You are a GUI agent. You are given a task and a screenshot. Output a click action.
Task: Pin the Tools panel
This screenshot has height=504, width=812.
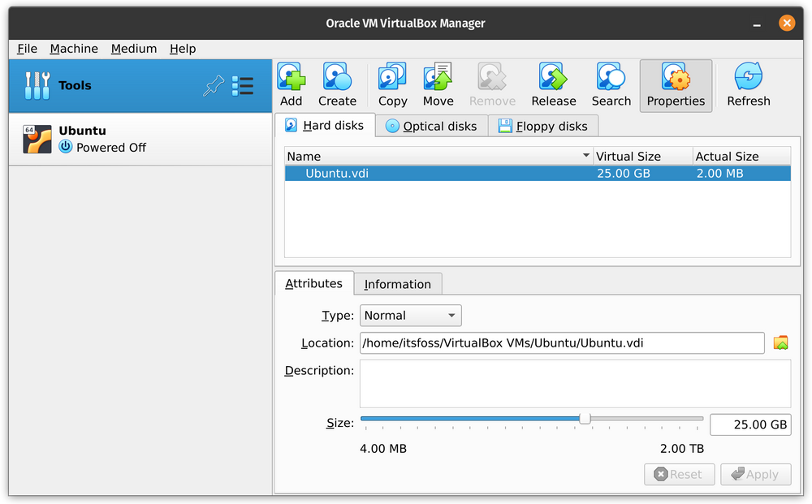click(214, 85)
